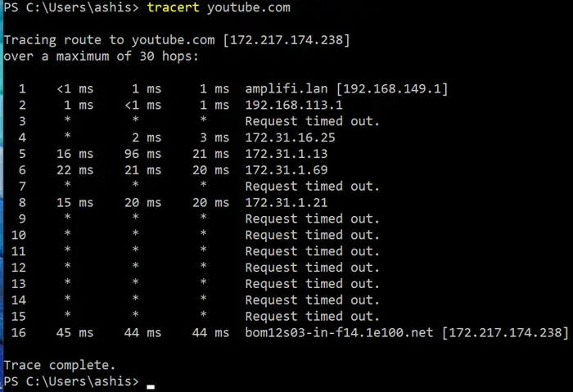This screenshot has width=573, height=392.
Task: Click hop number 12 in the list
Action: point(19,268)
